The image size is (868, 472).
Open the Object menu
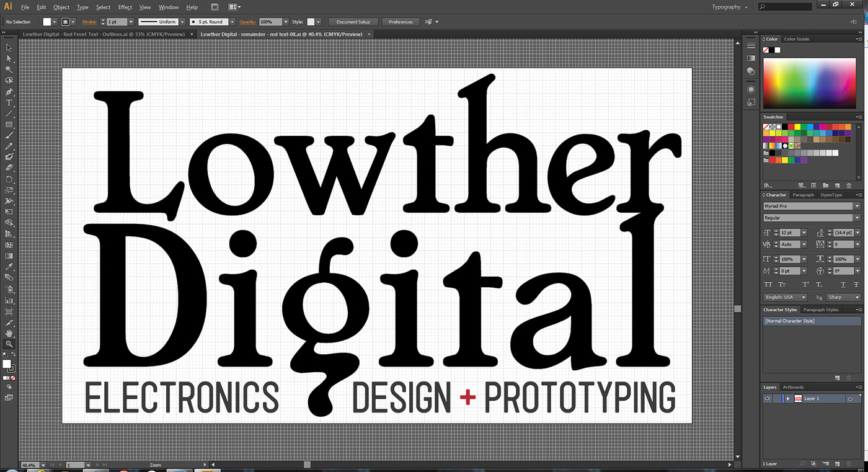tap(61, 7)
